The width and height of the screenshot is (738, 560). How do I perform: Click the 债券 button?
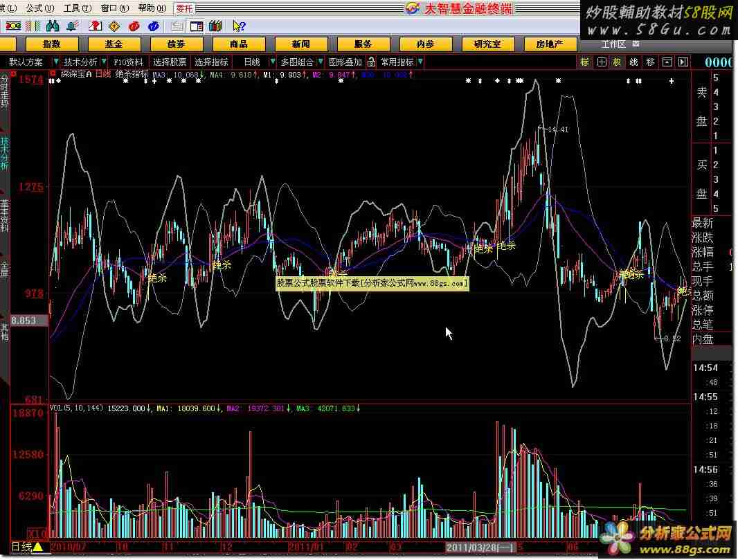click(177, 44)
